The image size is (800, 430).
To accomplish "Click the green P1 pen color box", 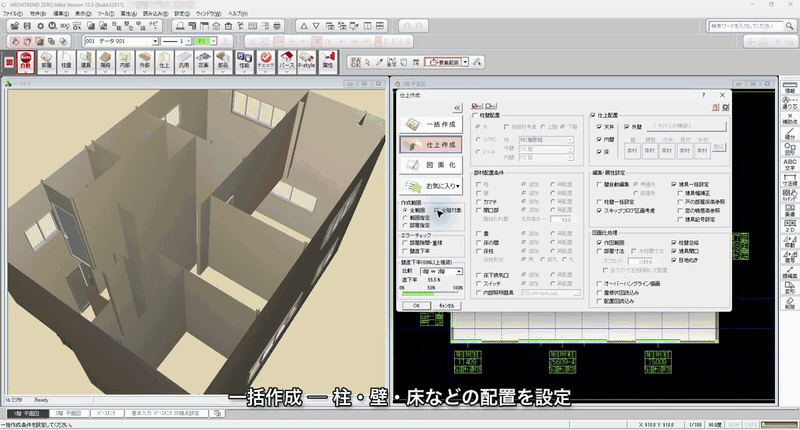I will pyautogui.click(x=203, y=41).
